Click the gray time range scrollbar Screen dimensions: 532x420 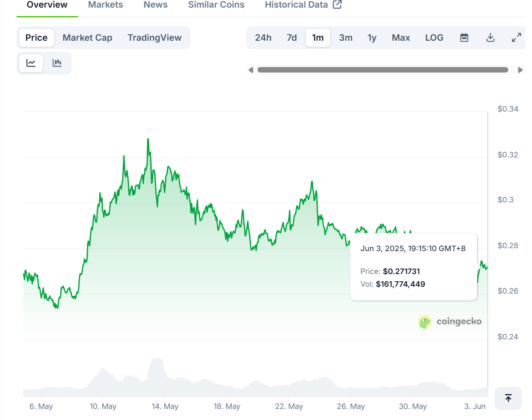(383, 70)
